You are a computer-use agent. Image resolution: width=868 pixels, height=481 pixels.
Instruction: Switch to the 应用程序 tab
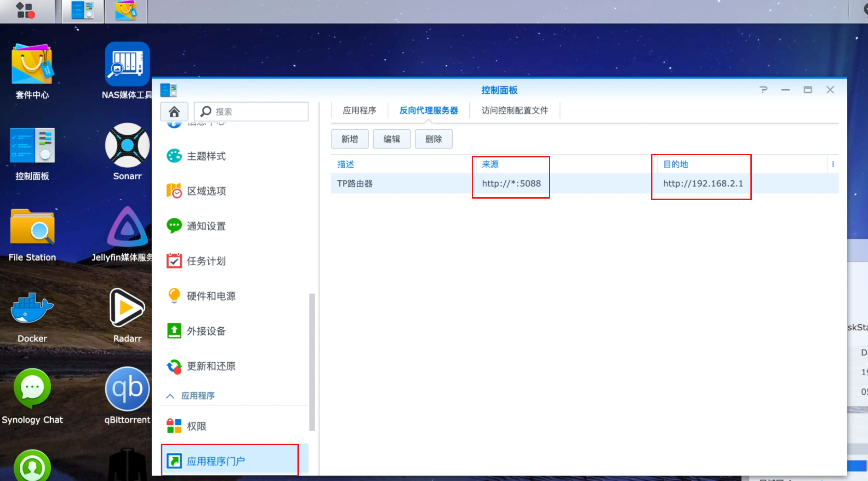359,110
